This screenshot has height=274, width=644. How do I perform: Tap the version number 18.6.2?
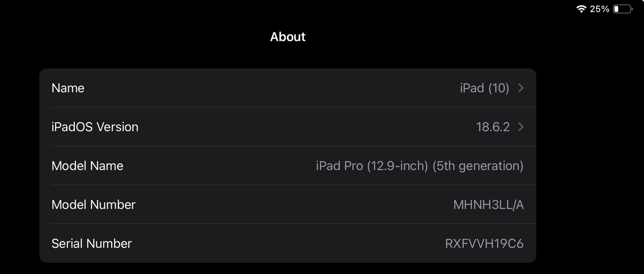pyautogui.click(x=493, y=127)
